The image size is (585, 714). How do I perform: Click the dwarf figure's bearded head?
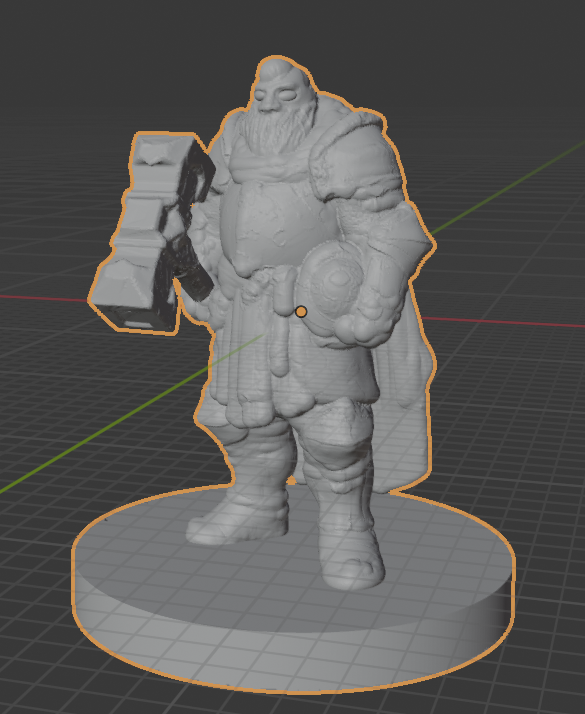[279, 105]
